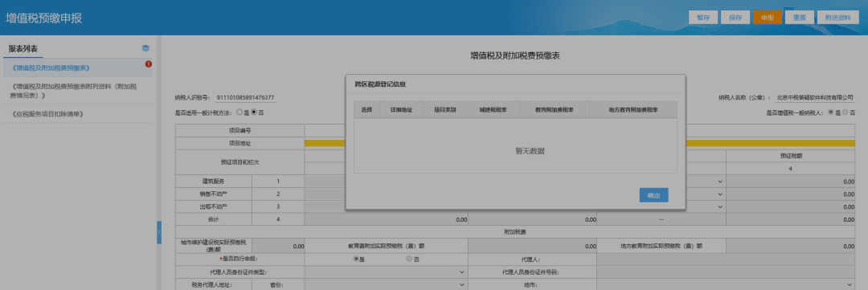Open 《增值税及附加税费预缴表附列资料》 report
The height and width of the screenshot is (290, 868).
coord(73,91)
